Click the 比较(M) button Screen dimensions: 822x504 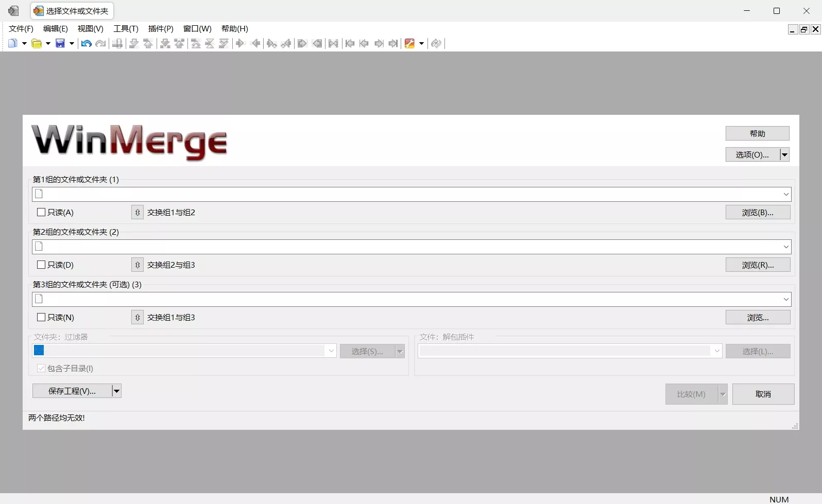pyautogui.click(x=692, y=394)
